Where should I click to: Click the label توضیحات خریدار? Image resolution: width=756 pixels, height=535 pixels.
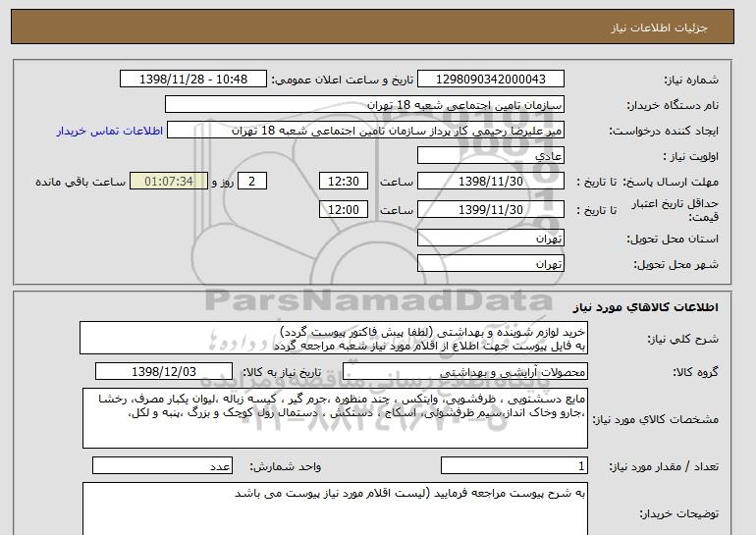tap(678, 513)
